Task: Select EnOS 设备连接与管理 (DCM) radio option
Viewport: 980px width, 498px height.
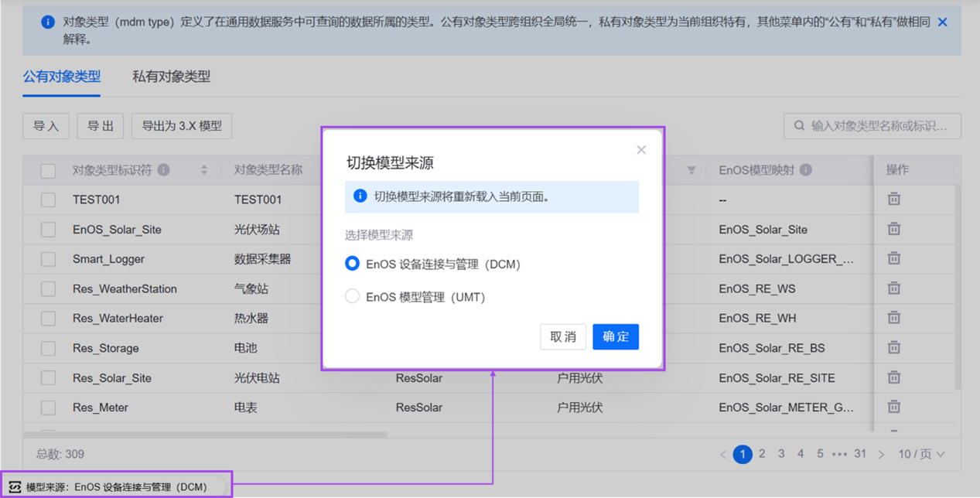Action: [353, 264]
